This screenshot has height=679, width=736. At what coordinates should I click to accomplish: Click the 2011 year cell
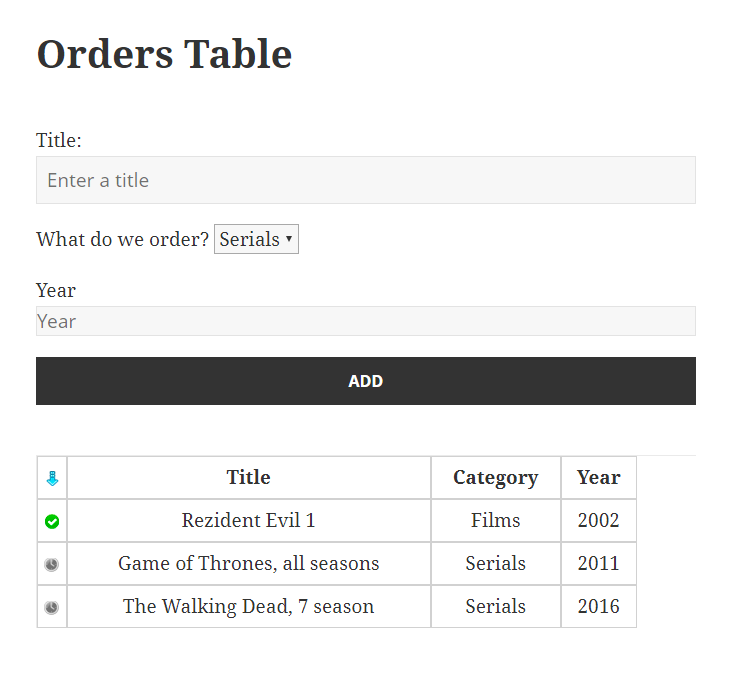click(x=598, y=564)
